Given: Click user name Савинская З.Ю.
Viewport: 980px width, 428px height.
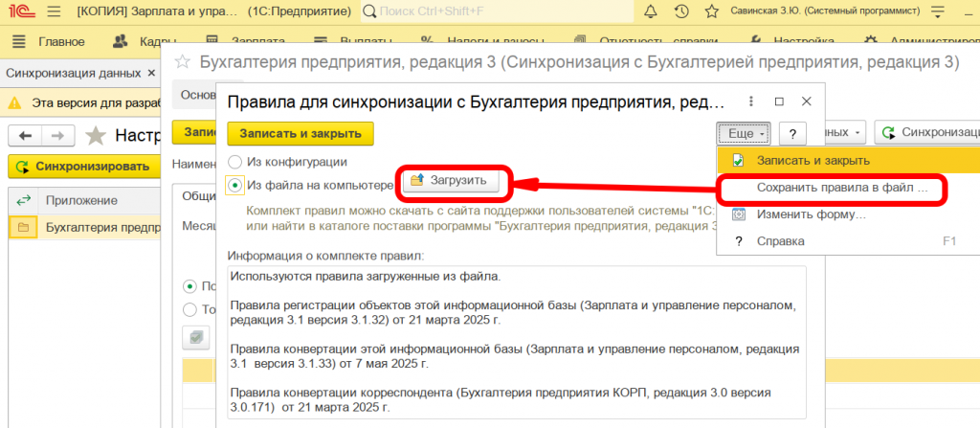Looking at the screenshot, I should click(825, 11).
